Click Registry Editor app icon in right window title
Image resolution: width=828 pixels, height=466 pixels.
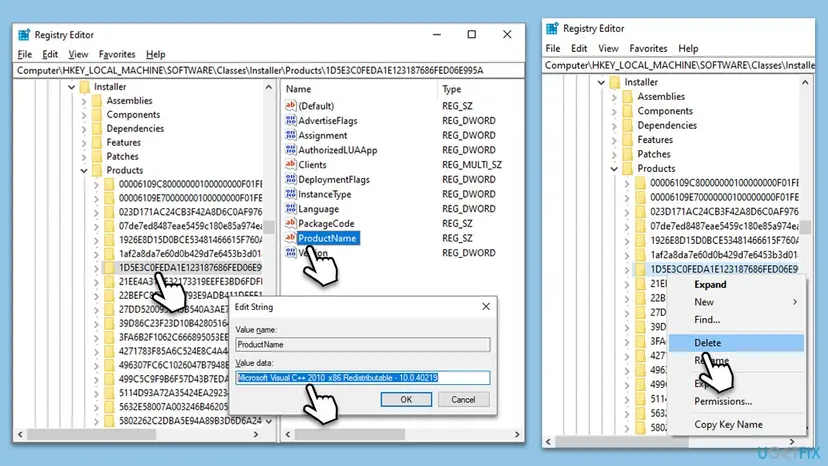pos(552,29)
